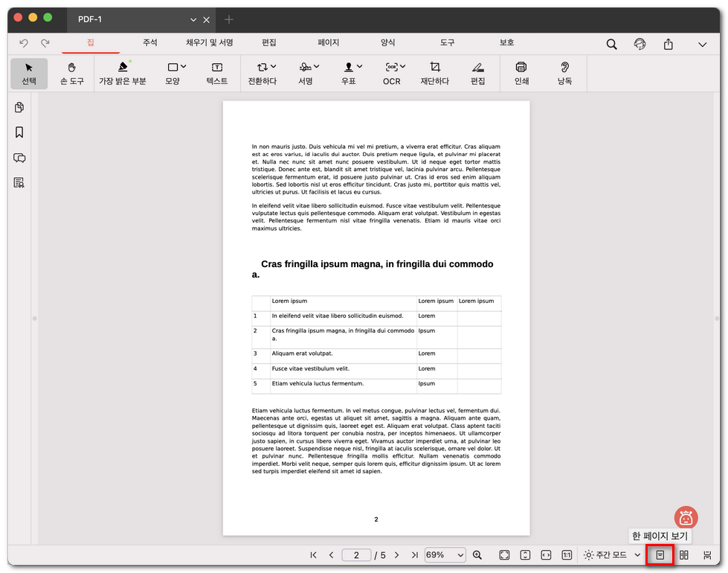Click the page number input field
This screenshot has width=728, height=573.
[x=357, y=555]
